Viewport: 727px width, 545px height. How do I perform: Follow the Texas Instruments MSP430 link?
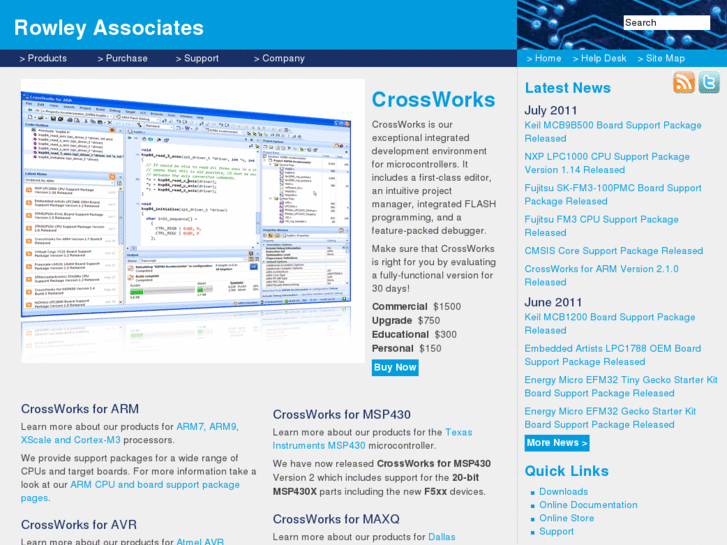[x=372, y=439]
